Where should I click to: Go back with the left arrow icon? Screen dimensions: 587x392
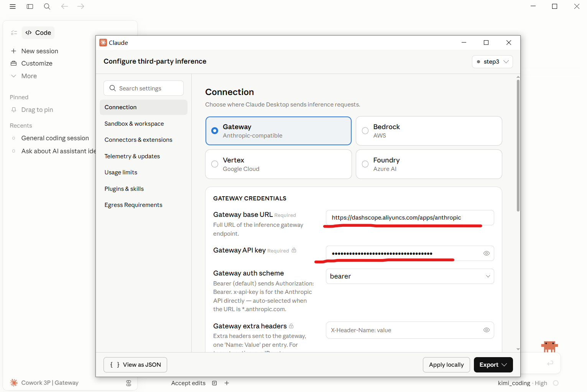click(64, 7)
